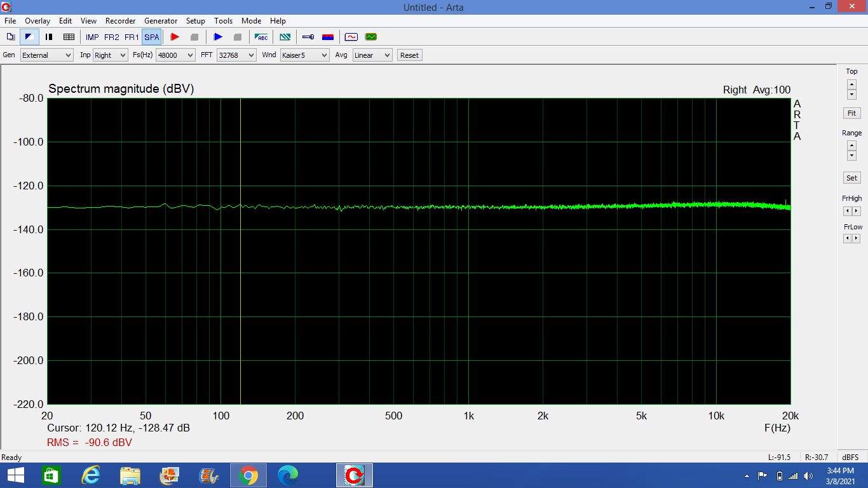Image resolution: width=868 pixels, height=488 pixels.
Task: Open the Fs(Hz) sampling rate dropdown
Action: click(x=175, y=55)
